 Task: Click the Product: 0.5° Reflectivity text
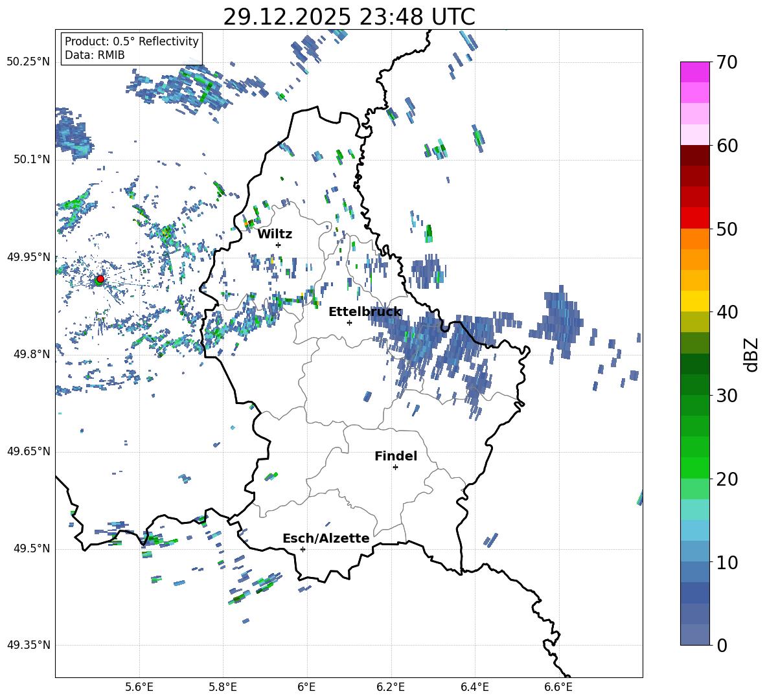point(132,41)
